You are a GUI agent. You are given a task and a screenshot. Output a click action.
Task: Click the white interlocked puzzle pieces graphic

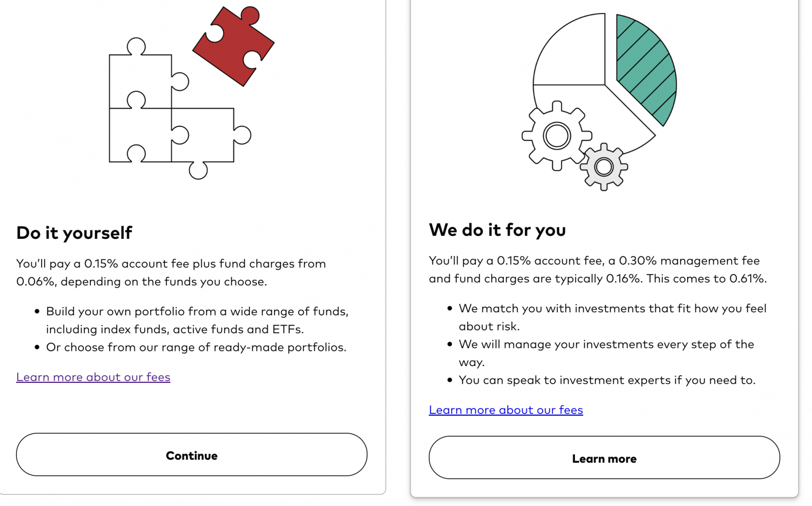pyautogui.click(x=180, y=108)
